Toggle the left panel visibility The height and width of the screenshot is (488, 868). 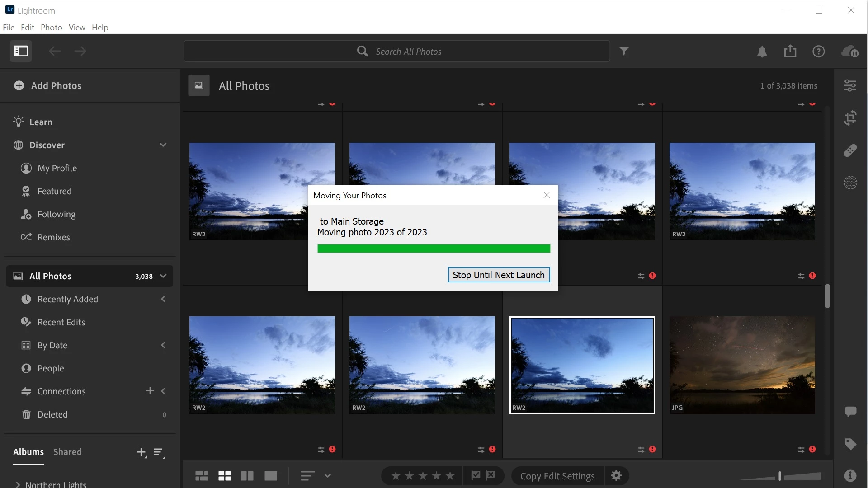[21, 51]
